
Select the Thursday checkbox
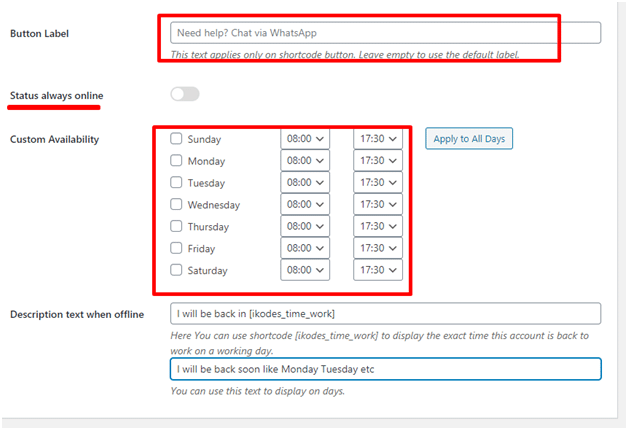(177, 227)
